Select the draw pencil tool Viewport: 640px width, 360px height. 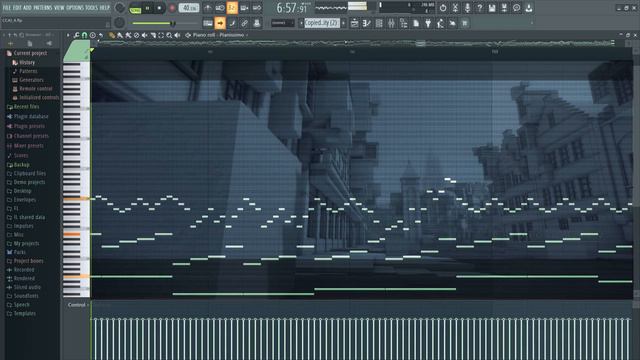click(112, 36)
